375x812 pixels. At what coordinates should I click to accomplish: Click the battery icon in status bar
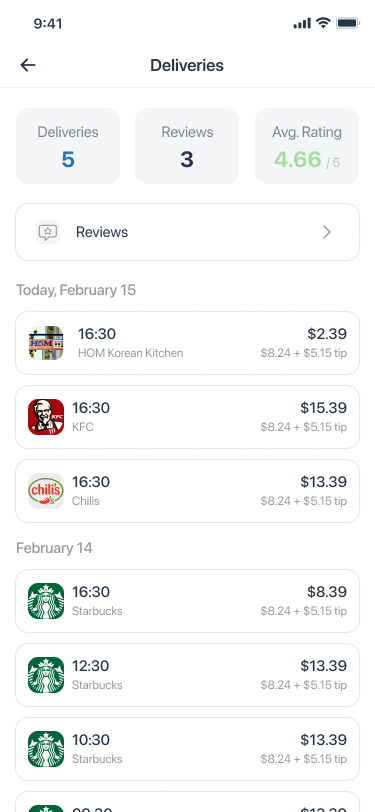[x=348, y=23]
